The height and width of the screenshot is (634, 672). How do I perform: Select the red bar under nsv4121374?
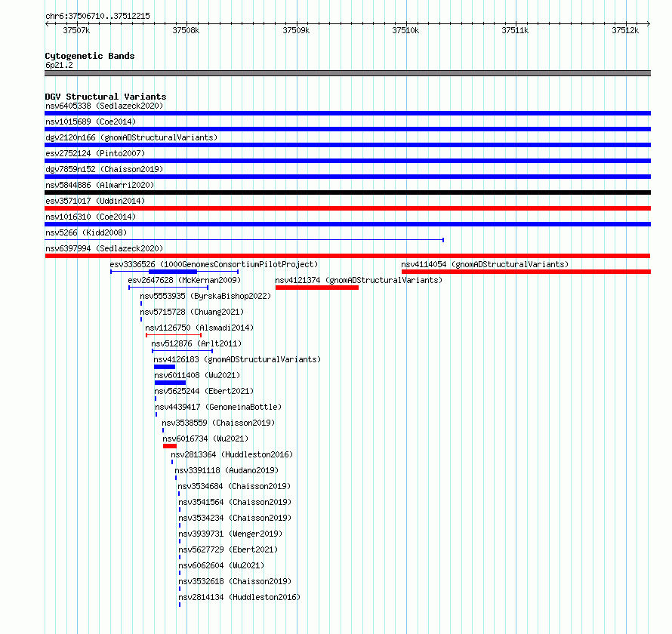[317, 288]
